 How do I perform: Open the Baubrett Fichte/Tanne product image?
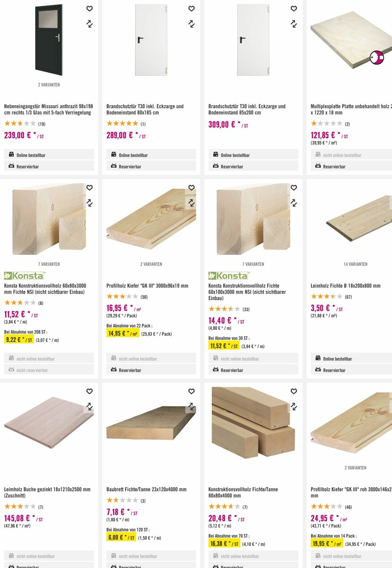(151, 423)
